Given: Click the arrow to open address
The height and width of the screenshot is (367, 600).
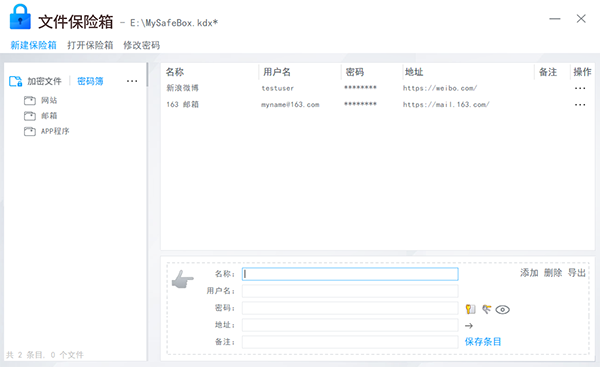Looking at the screenshot, I should [x=469, y=326].
